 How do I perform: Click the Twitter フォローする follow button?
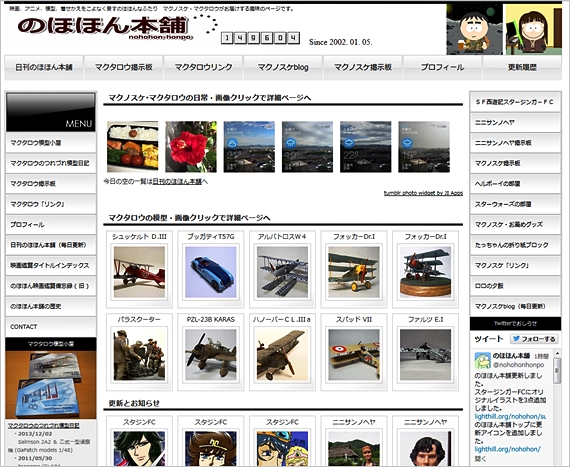pyautogui.click(x=534, y=339)
